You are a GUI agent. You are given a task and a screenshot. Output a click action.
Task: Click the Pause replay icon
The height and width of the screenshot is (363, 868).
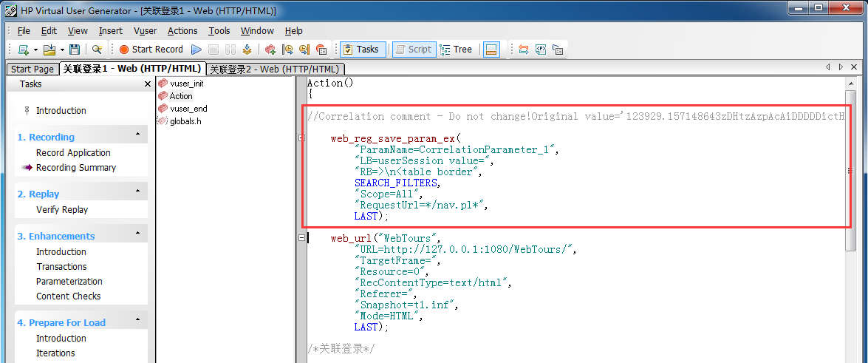230,50
